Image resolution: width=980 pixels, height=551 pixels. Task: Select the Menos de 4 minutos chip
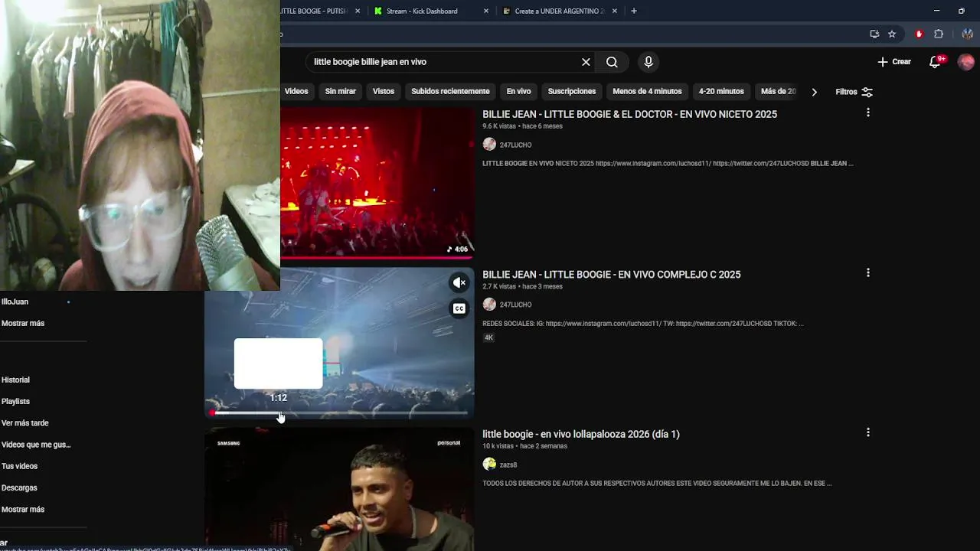tap(647, 91)
